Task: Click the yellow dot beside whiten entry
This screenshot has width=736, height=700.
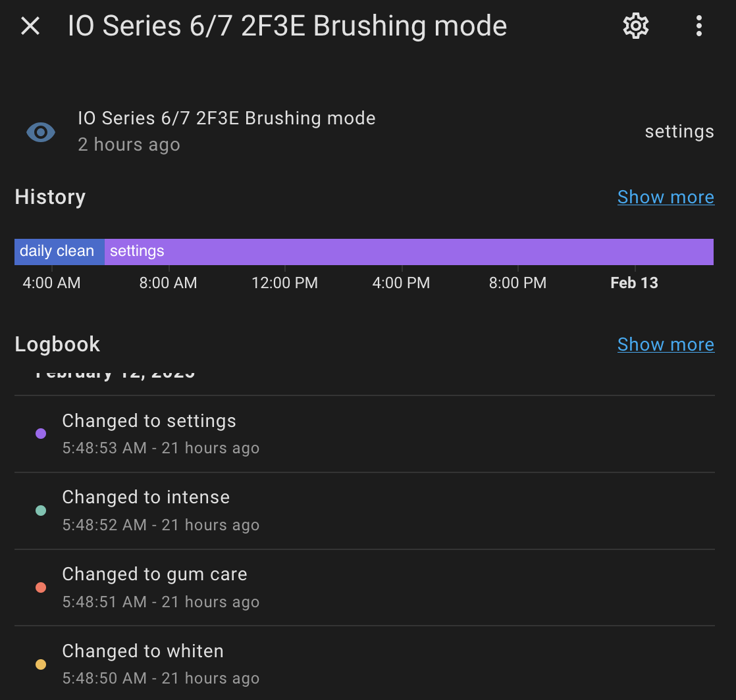Action: pos(41,664)
